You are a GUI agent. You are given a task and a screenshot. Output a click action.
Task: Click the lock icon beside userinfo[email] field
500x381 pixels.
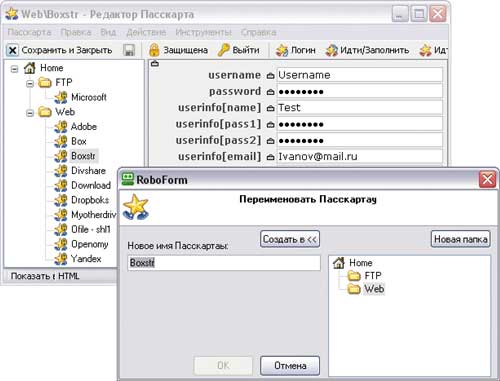pyautogui.click(x=270, y=157)
